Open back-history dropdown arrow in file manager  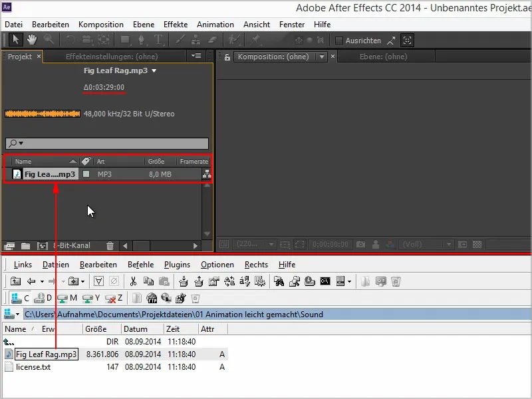coord(42,281)
